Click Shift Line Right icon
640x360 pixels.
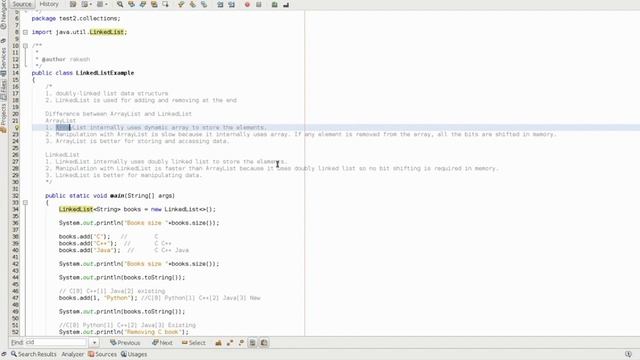231,4
